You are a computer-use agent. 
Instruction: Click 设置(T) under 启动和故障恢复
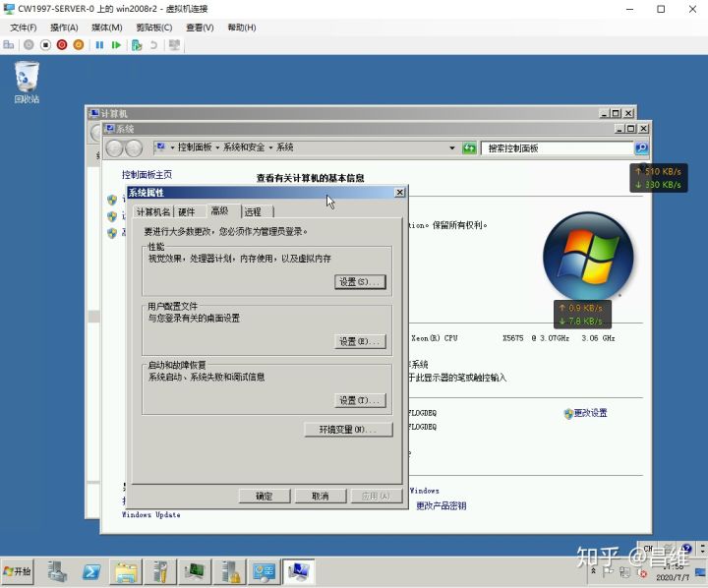[x=360, y=400]
